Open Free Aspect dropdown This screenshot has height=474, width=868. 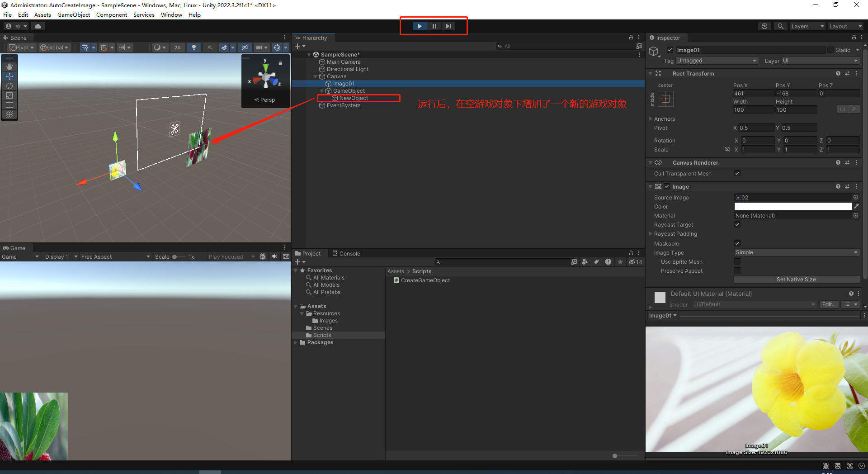tap(115, 256)
